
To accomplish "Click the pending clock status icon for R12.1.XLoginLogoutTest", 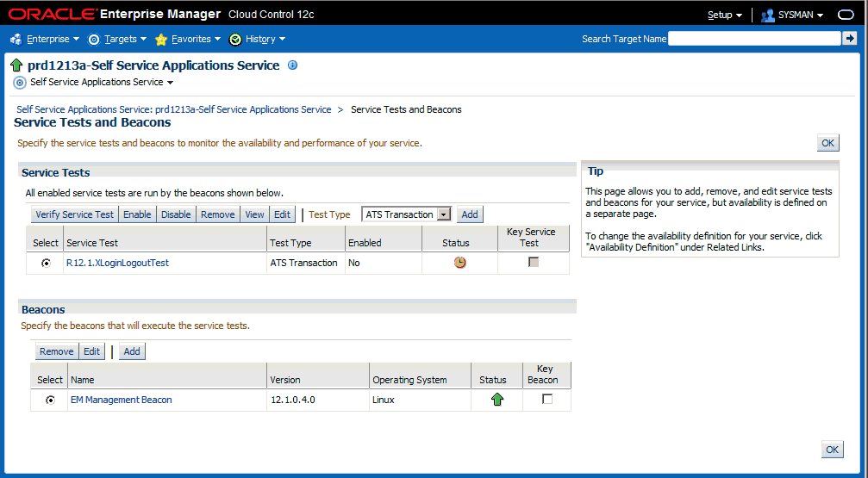I will coord(459,264).
